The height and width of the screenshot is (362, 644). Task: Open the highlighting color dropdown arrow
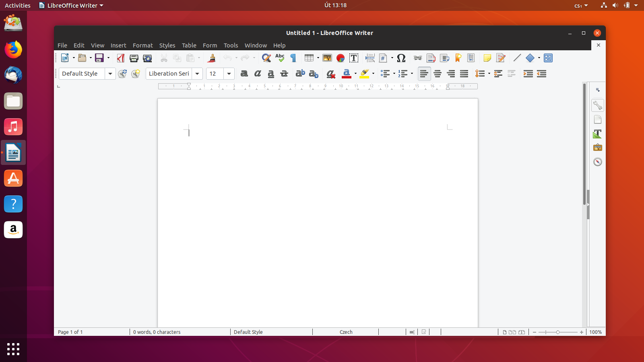click(x=372, y=74)
